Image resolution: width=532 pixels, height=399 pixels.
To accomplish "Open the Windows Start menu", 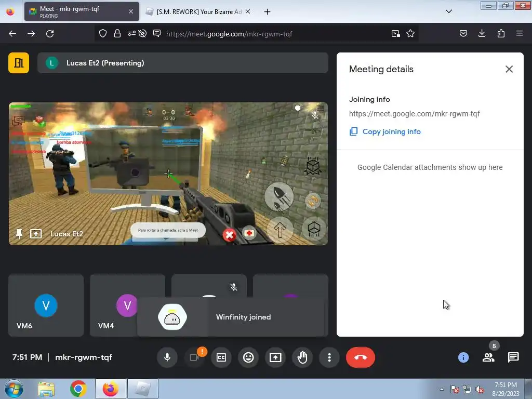I will 14,389.
